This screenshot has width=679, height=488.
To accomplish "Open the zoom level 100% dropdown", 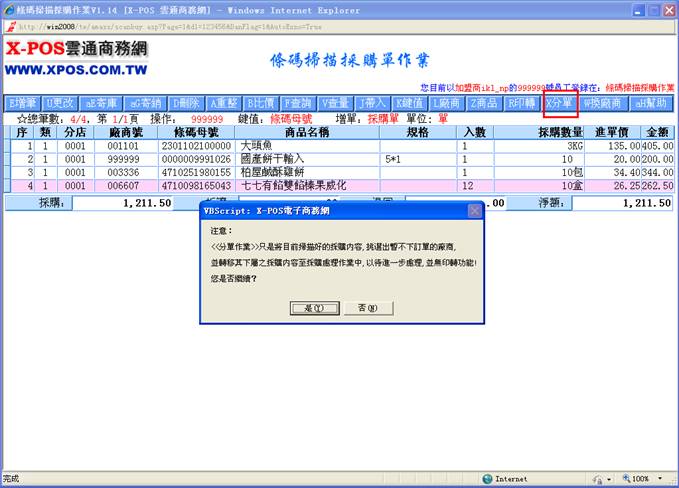I will (x=641, y=479).
